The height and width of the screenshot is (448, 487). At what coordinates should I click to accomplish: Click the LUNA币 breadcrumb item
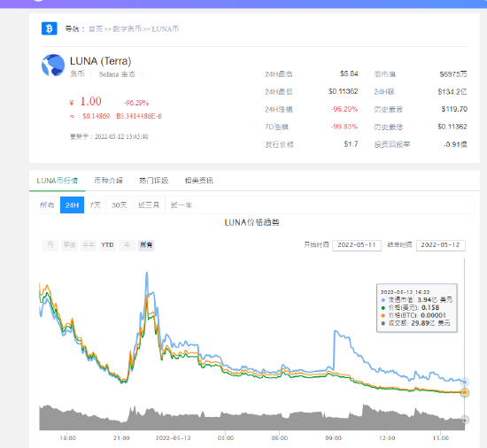[166, 29]
